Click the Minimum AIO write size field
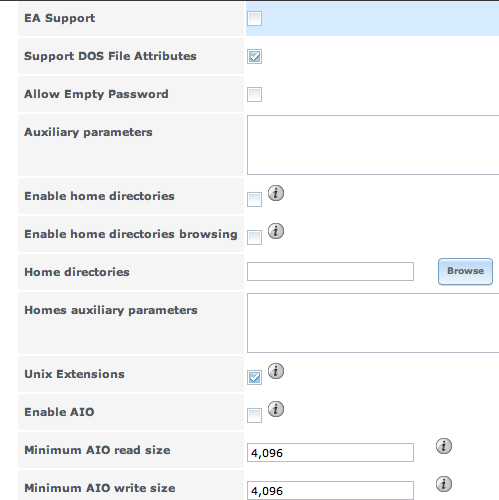499x500 pixels. point(330,490)
